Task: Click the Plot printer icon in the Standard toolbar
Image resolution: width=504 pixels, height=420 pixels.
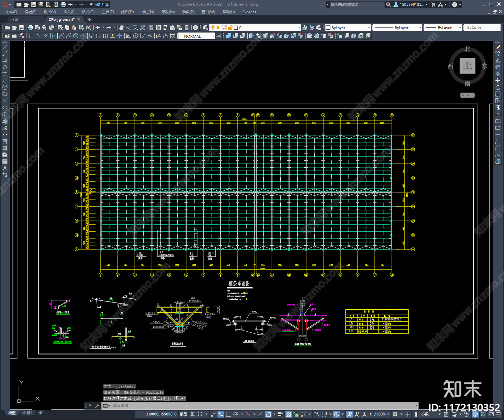Action: pos(30,28)
